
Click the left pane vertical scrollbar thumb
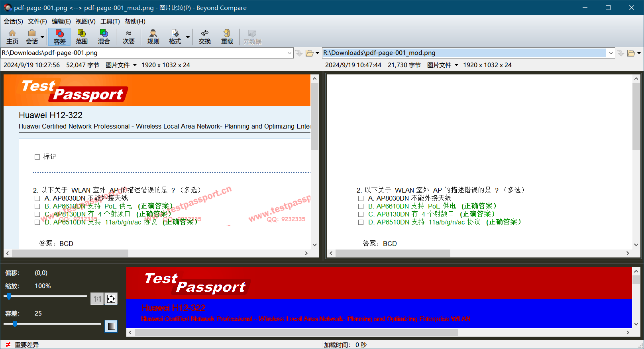point(314,116)
